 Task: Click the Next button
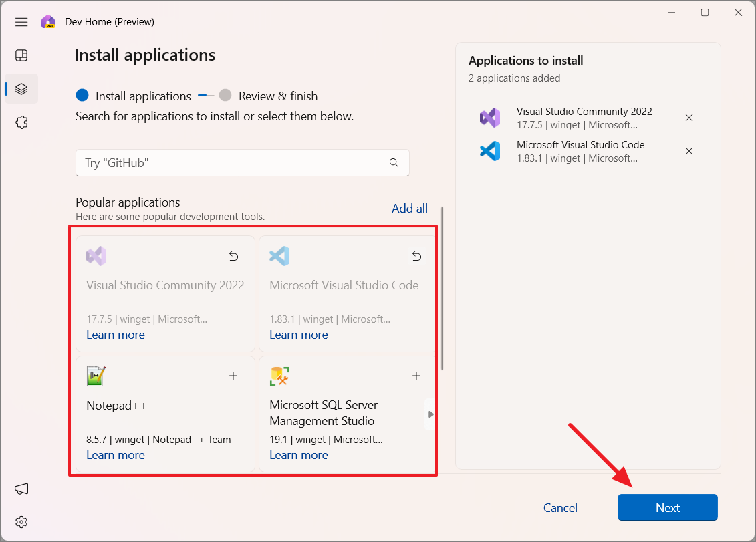click(x=667, y=507)
